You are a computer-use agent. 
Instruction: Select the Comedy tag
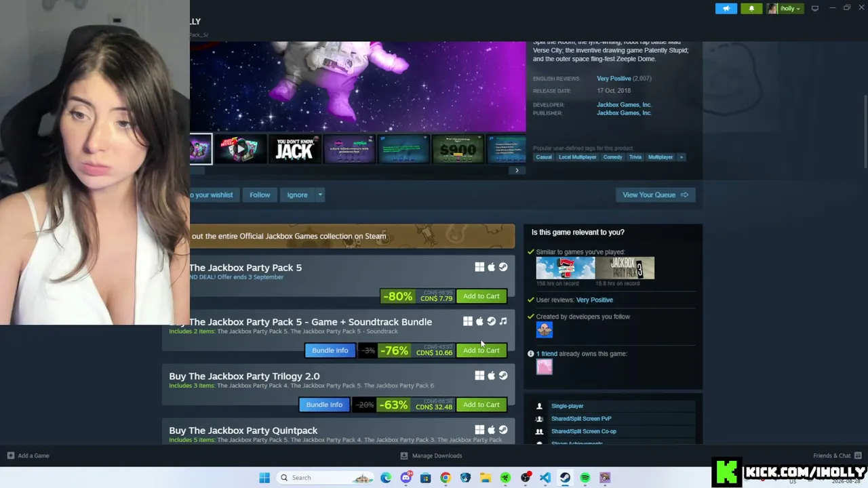click(x=613, y=157)
